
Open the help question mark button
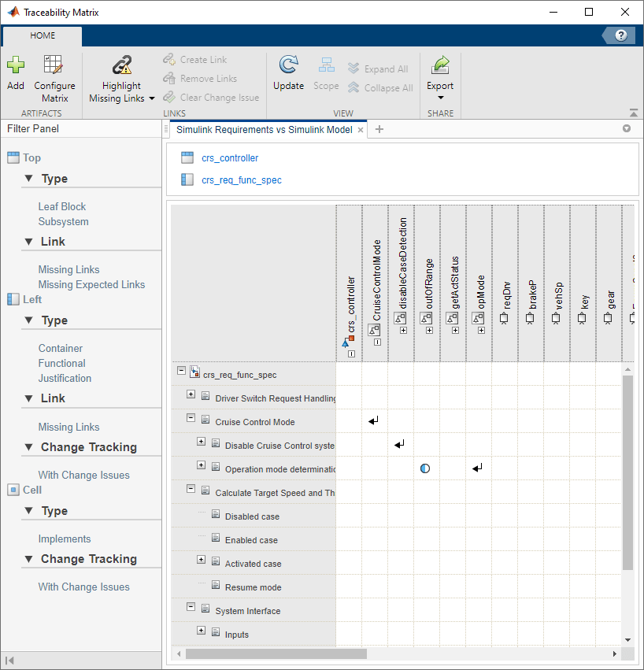(621, 35)
